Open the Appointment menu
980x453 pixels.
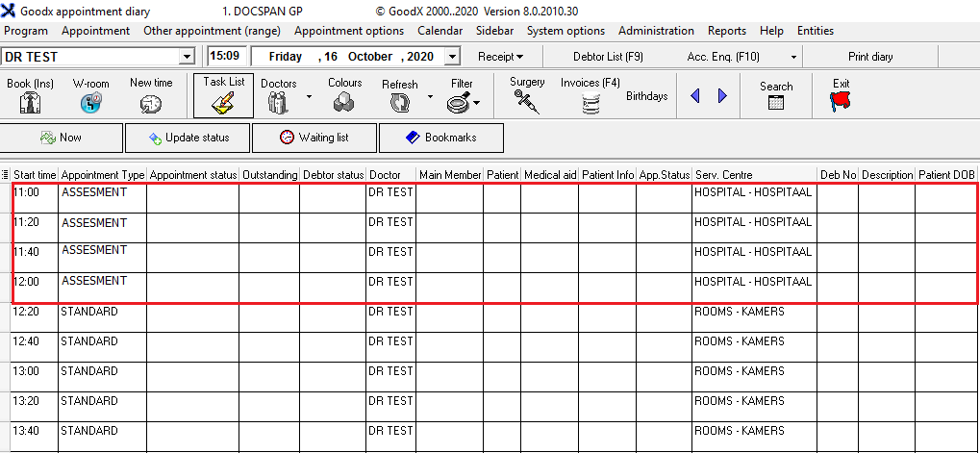(95, 31)
